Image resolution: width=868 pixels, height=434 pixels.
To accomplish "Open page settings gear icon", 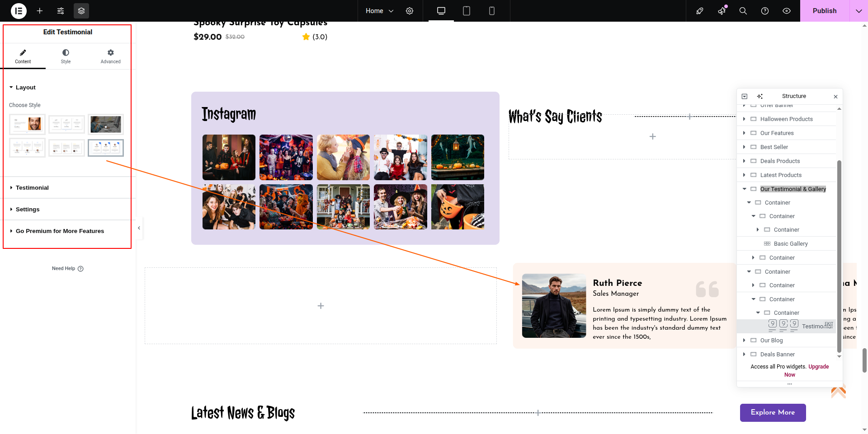I will [410, 11].
